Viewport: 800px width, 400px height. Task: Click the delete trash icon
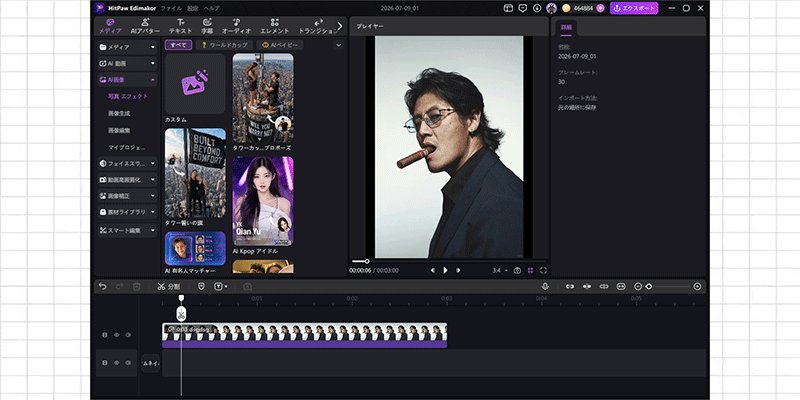136,286
